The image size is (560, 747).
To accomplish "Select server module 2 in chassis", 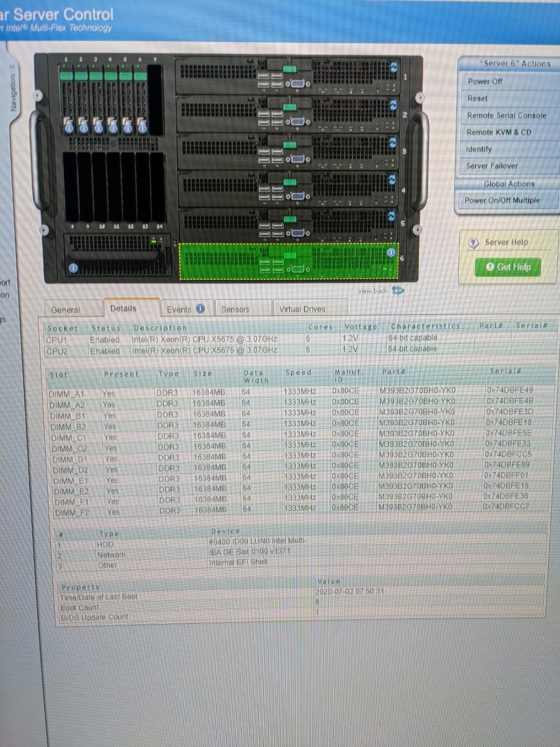I will [287, 114].
